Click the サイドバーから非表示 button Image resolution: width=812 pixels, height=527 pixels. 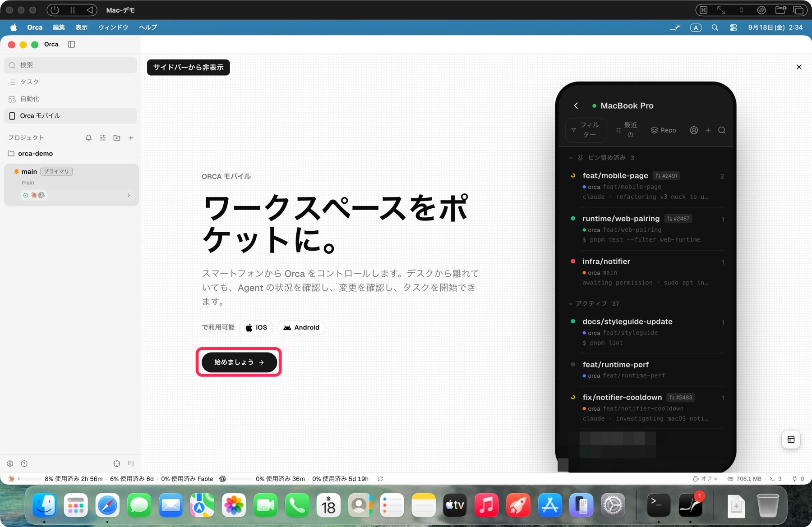189,67
